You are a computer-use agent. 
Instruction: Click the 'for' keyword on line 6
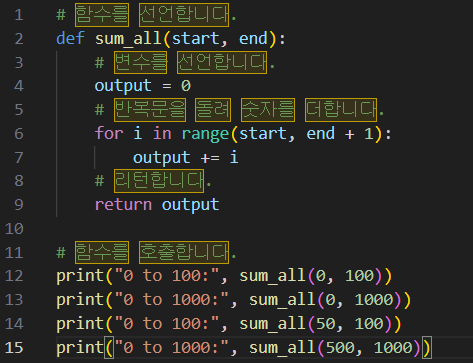coord(109,133)
